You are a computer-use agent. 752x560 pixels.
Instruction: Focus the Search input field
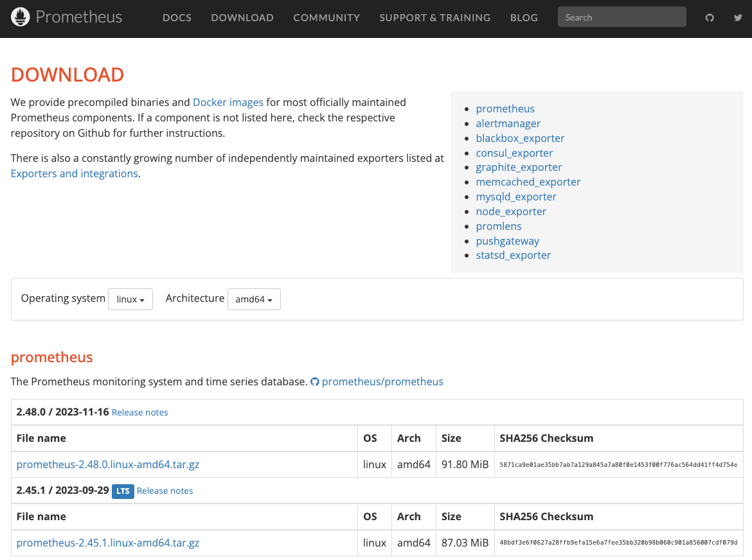pyautogui.click(x=622, y=17)
